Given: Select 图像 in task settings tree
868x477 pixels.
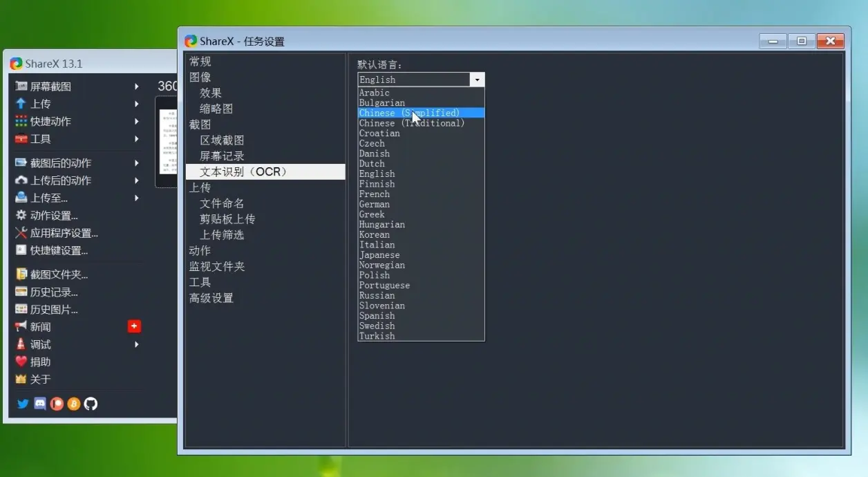Looking at the screenshot, I should click(200, 77).
